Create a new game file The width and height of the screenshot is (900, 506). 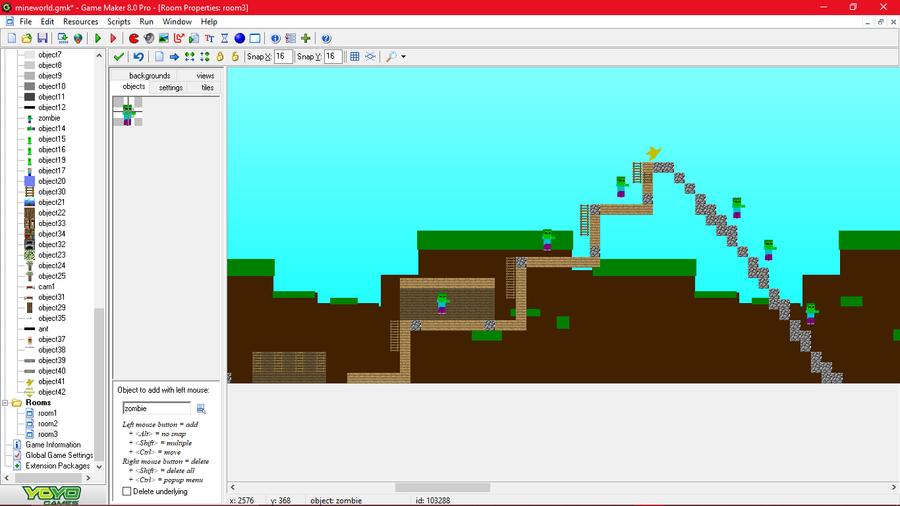(x=11, y=38)
